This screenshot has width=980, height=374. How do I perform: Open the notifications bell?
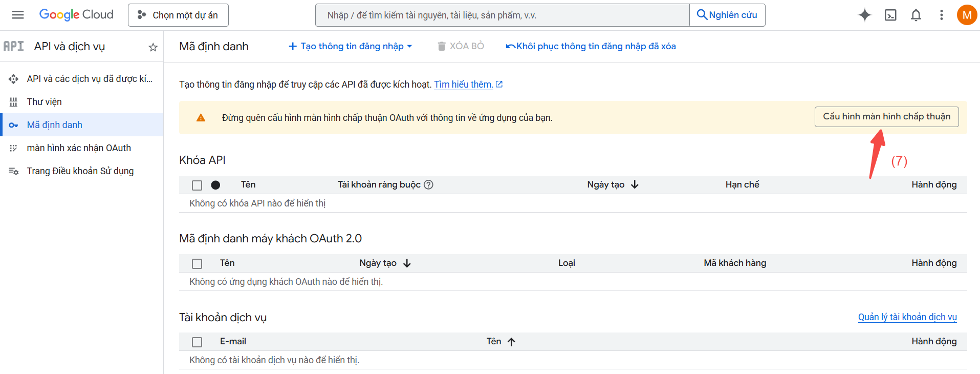pos(916,15)
